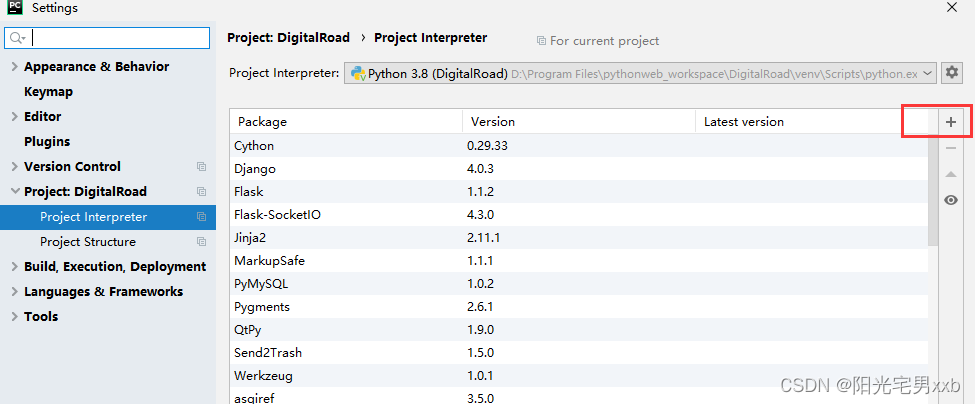Screen dimensions: 975x404
Task: Click the PyCharm logo in the title bar
Action: 15,7
